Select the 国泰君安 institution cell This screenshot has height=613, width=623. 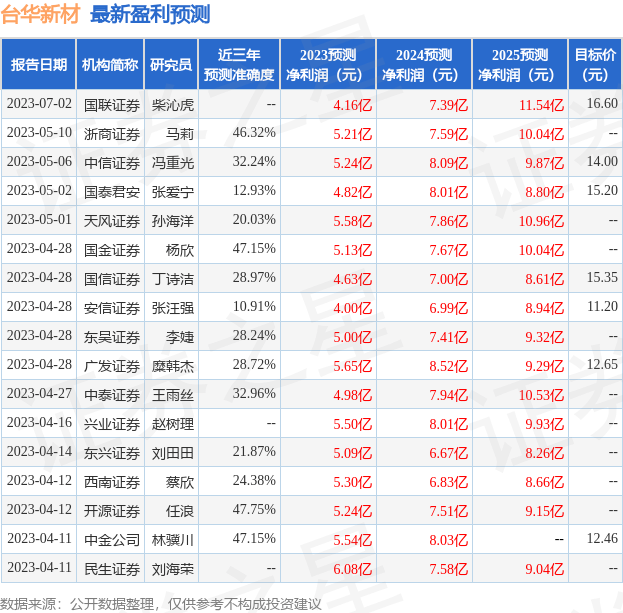coord(111,191)
